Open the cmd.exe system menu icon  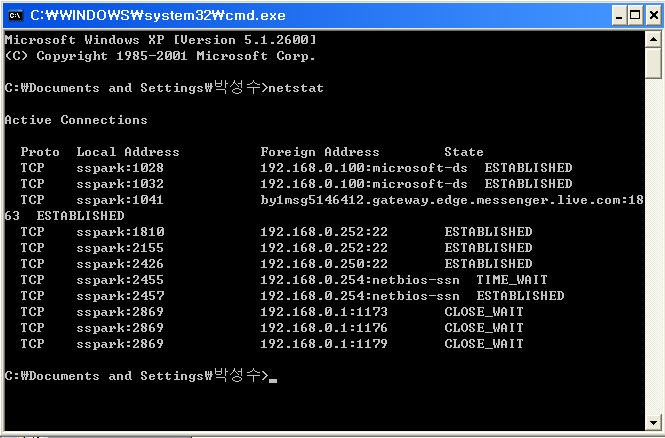click(15, 16)
